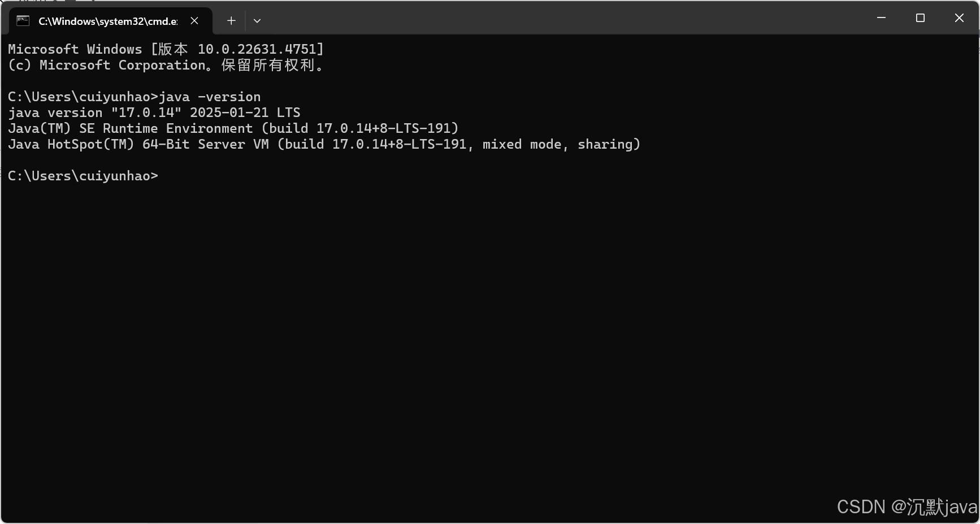This screenshot has height=524, width=980.
Task: Click the Microsoft Corporation copyright line
Action: pyautogui.click(x=166, y=65)
